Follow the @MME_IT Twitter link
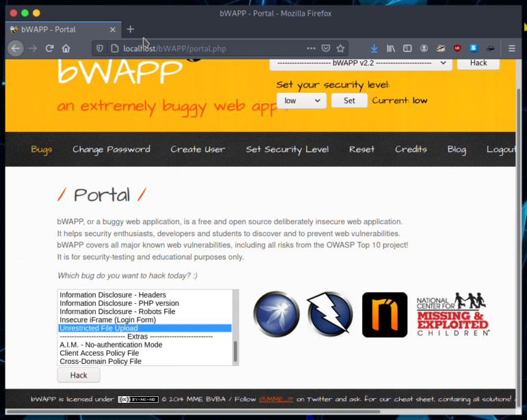 click(277, 399)
